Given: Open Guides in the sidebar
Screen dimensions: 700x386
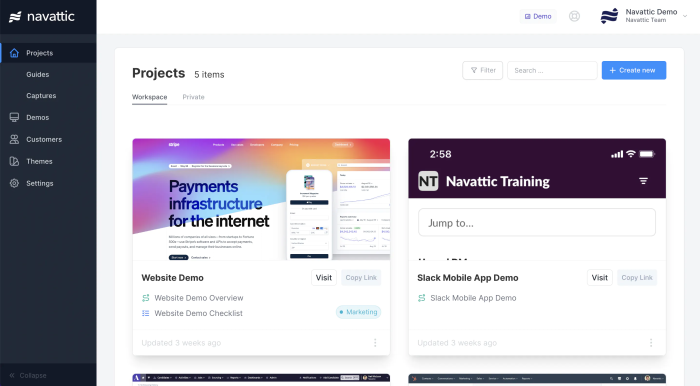Looking at the screenshot, I should pos(38,75).
